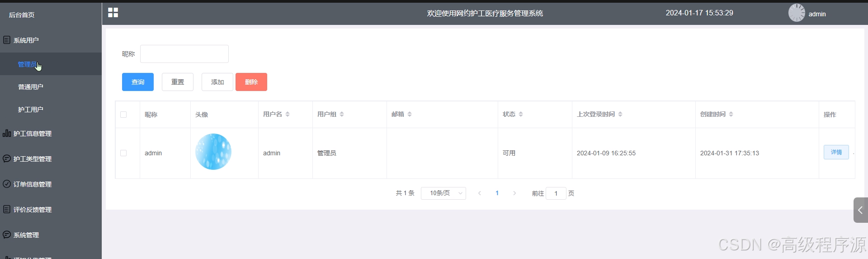Sort by 邮箱 column arrows
Screen dimensions: 868x259
pyautogui.click(x=410, y=114)
